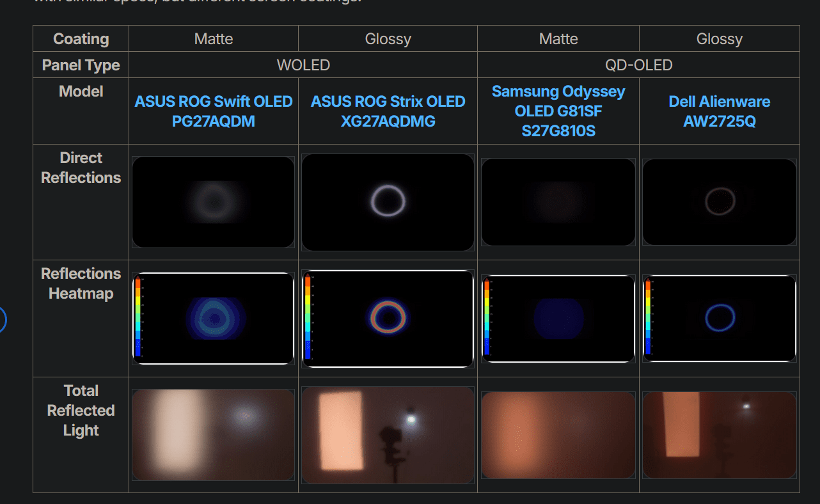View XG27AQDMG direct reflections ring image
820x504 pixels.
pyautogui.click(x=388, y=202)
